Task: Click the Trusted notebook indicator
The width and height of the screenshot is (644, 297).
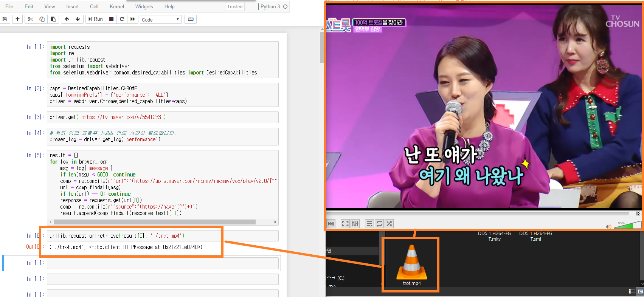Action: point(235,7)
